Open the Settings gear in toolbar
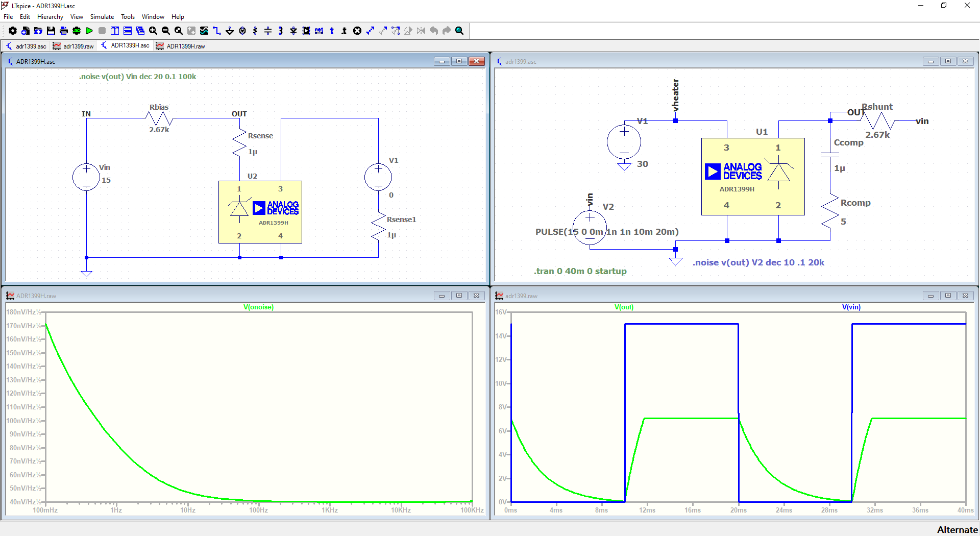Screen dimensions: 980x536 pyautogui.click(x=13, y=31)
